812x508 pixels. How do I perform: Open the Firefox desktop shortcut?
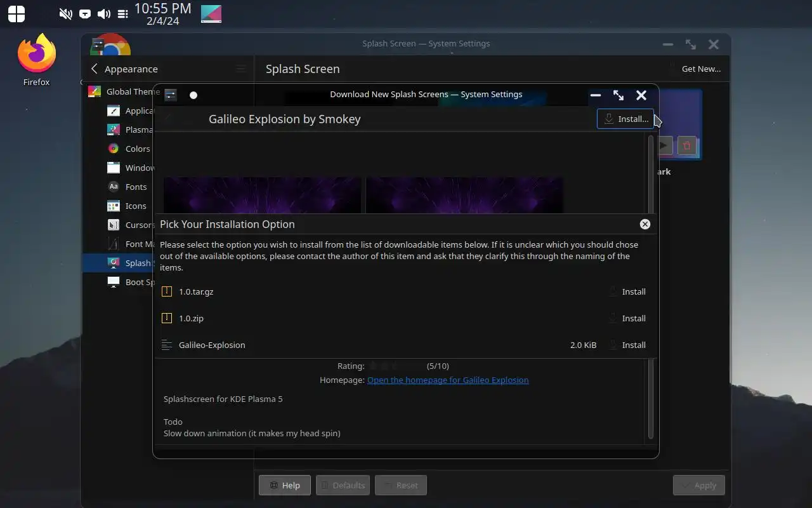pyautogui.click(x=36, y=60)
